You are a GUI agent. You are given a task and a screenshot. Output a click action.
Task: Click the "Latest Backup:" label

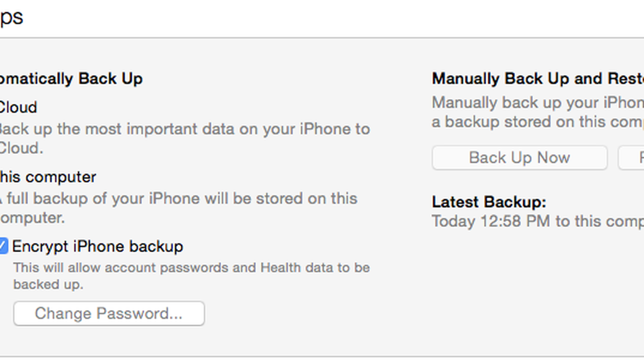(x=489, y=202)
